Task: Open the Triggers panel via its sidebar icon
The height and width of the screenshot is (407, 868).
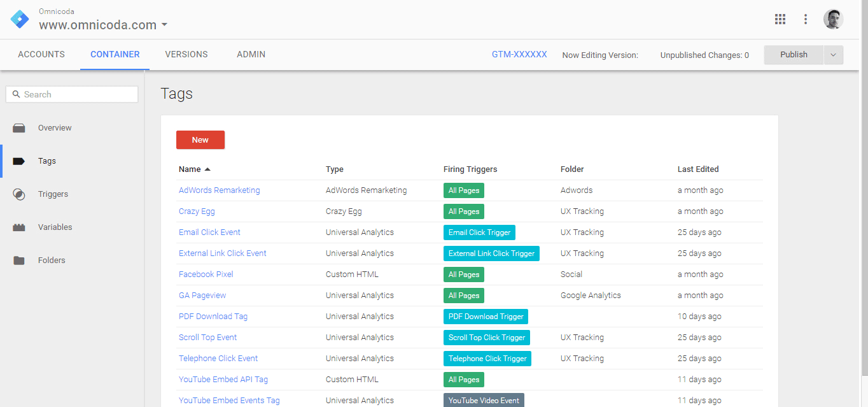Action: click(x=19, y=194)
